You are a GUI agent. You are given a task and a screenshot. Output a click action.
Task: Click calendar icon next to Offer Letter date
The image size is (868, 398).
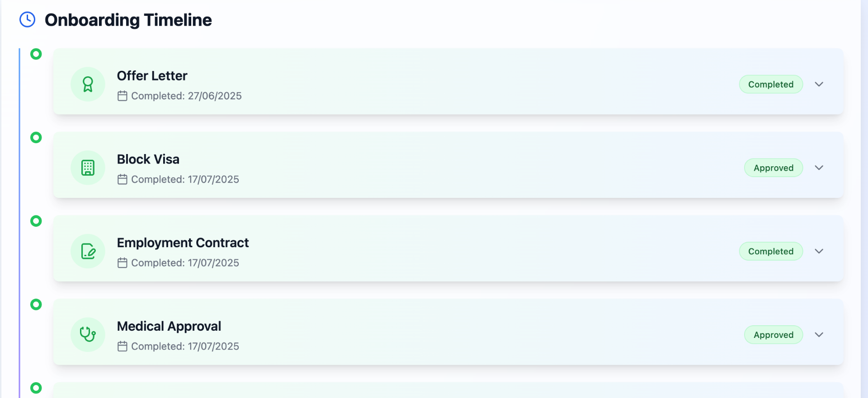tap(122, 96)
